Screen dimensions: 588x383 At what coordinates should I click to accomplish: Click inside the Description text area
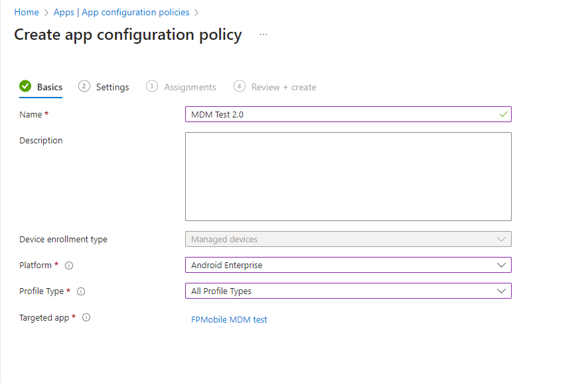[348, 176]
